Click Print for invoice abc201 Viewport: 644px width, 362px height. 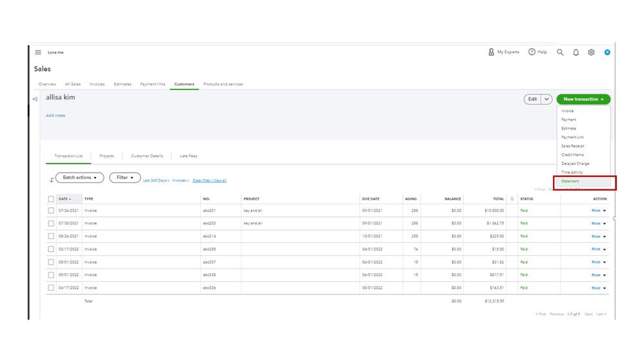pos(596,211)
